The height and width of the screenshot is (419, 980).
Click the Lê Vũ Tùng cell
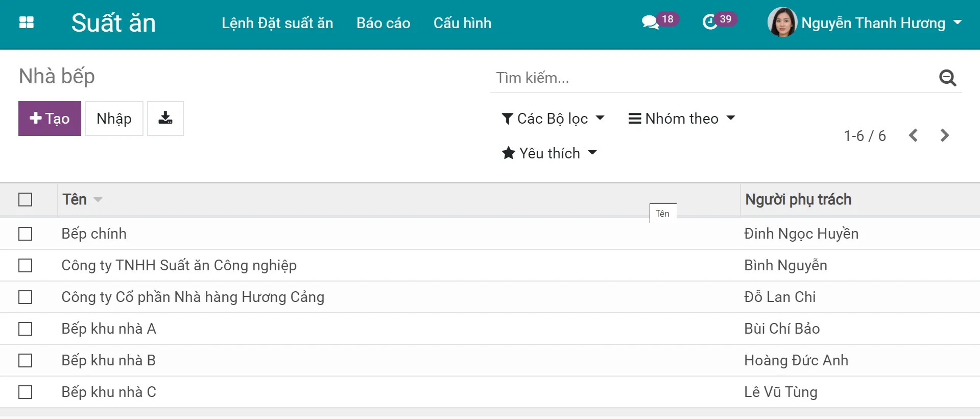780,392
